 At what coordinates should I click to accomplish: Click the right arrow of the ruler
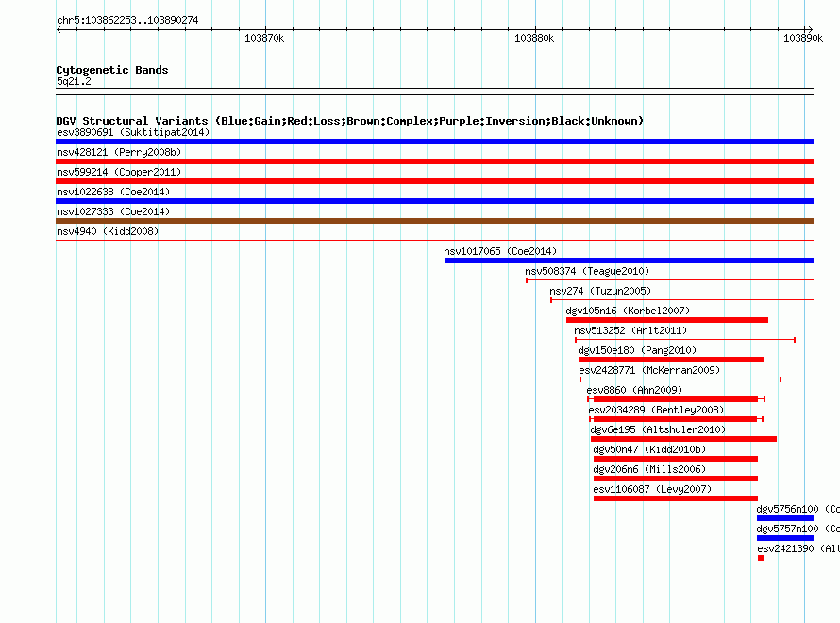coord(810,30)
